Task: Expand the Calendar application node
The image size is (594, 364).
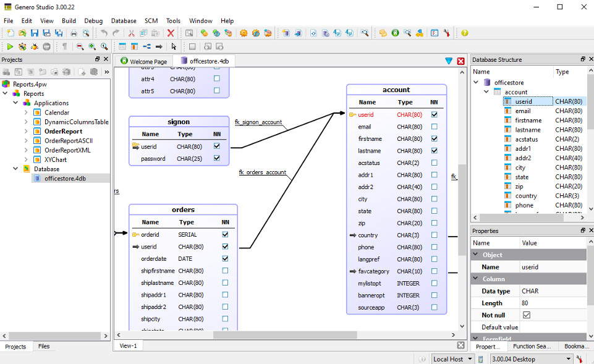Action: pos(25,112)
